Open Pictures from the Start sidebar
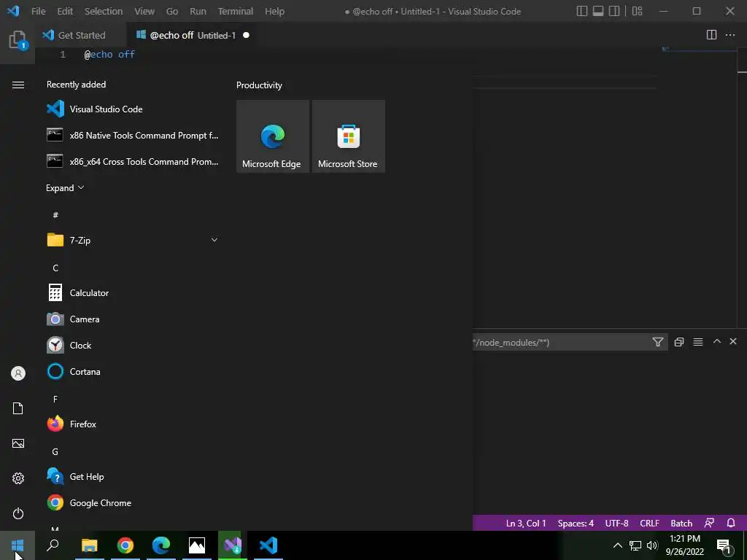The height and width of the screenshot is (560, 747). coord(18,443)
